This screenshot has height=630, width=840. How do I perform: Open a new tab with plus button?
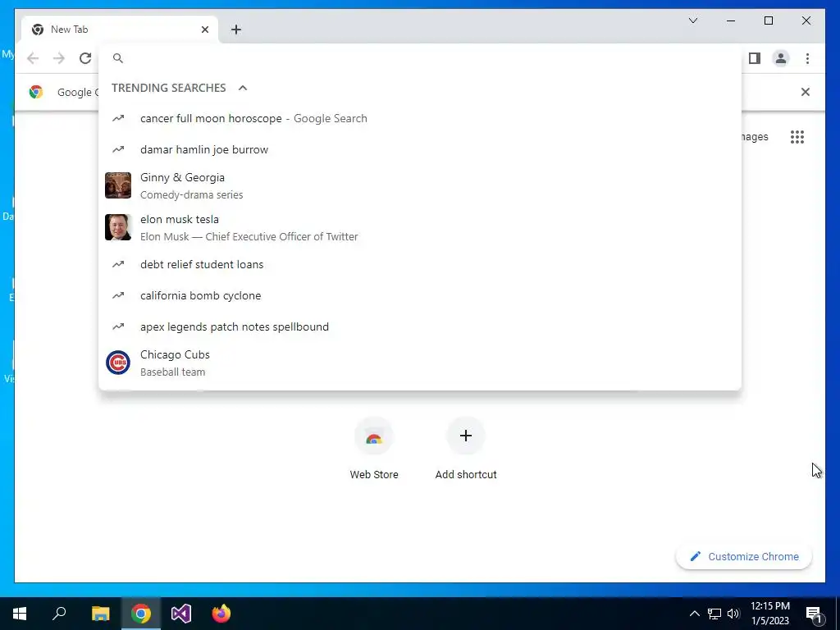tap(236, 30)
